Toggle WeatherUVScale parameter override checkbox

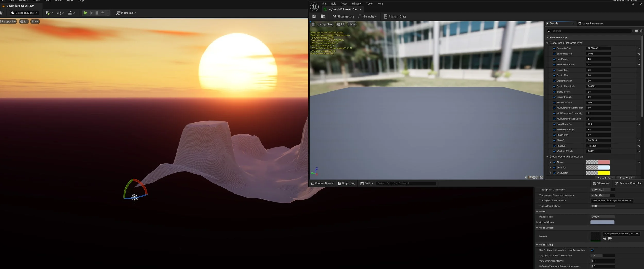(x=554, y=151)
